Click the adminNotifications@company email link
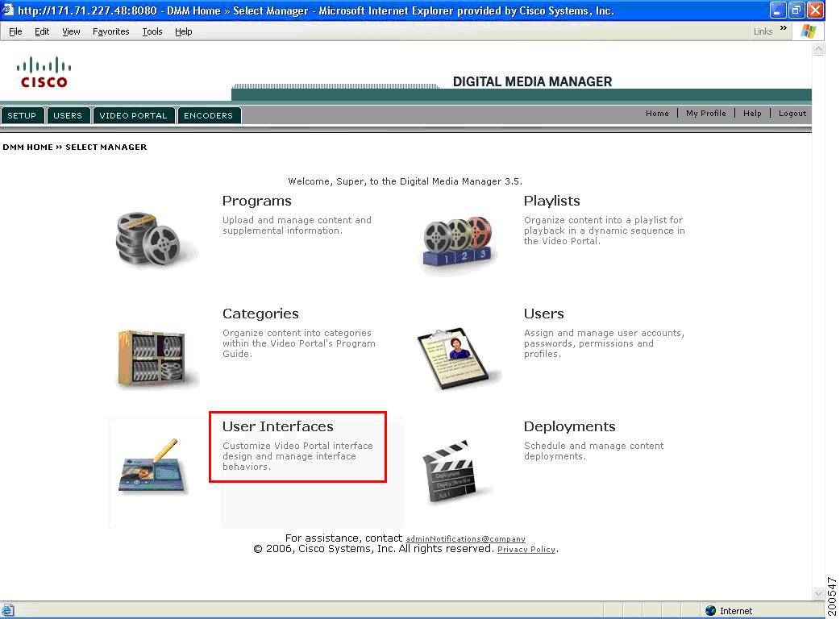Screen dimensions: 840x619 tap(465, 538)
